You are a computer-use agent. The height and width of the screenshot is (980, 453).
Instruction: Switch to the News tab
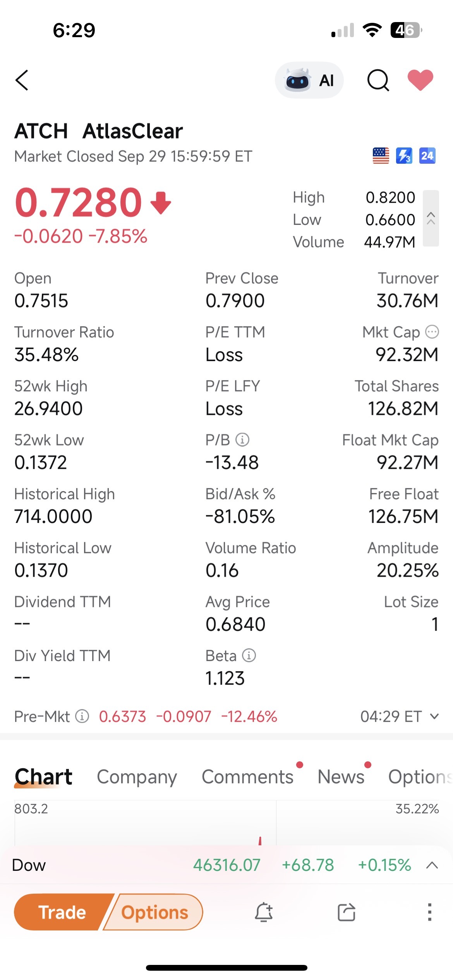click(341, 776)
